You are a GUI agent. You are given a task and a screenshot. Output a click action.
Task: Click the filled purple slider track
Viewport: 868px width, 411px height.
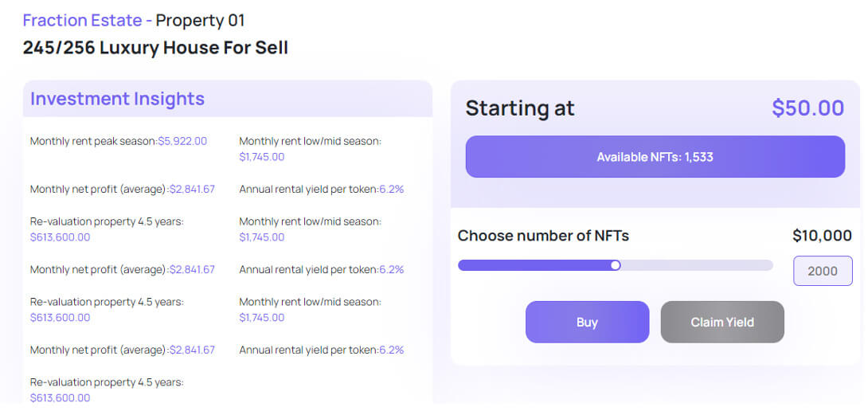534,265
